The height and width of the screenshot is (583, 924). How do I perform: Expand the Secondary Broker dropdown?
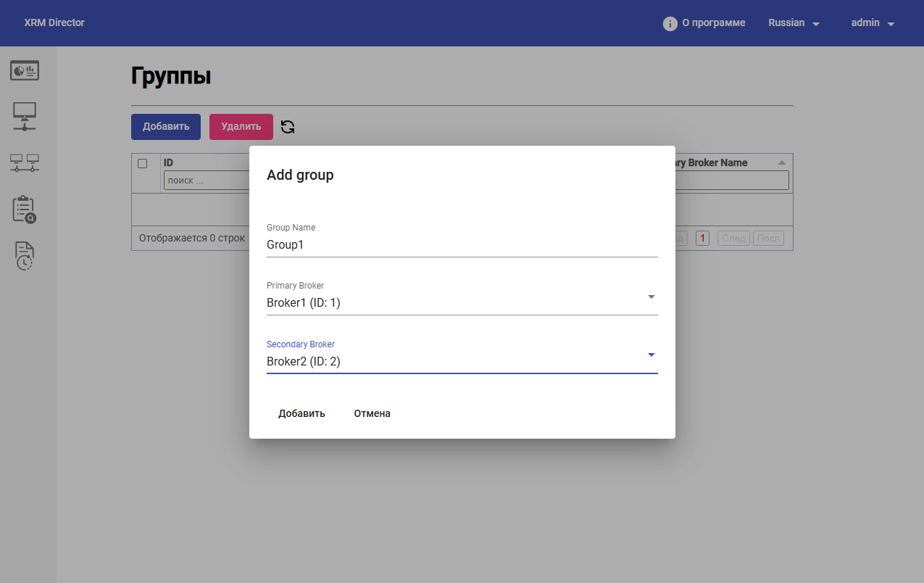(x=650, y=355)
